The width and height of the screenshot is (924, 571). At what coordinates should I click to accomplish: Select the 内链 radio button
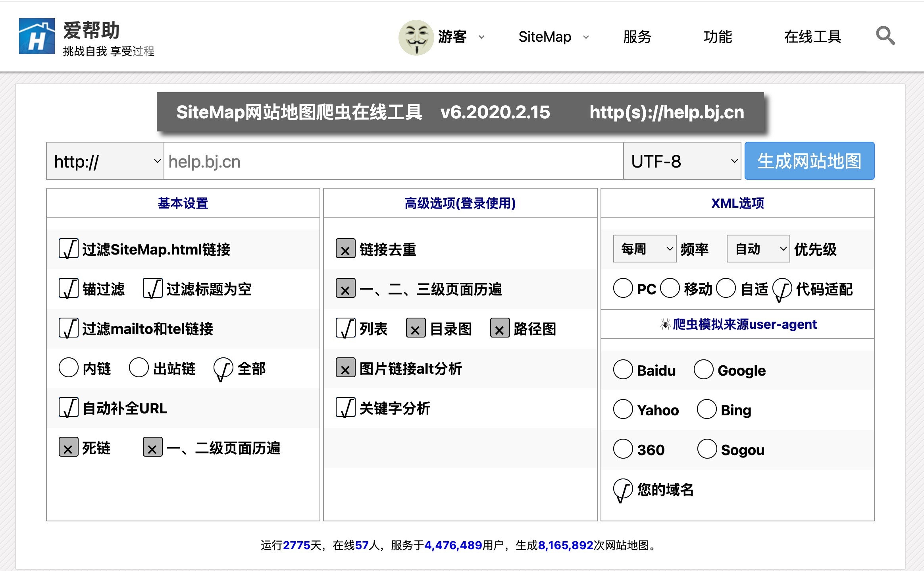68,367
